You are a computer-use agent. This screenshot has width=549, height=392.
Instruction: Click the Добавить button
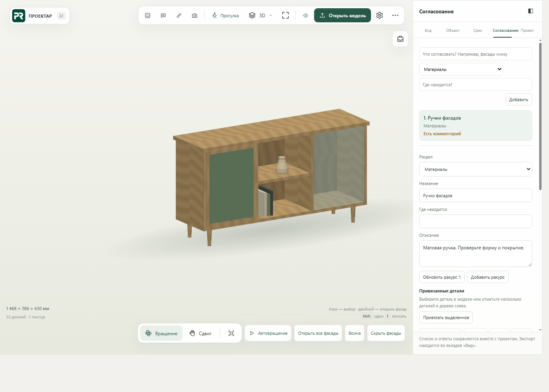518,100
